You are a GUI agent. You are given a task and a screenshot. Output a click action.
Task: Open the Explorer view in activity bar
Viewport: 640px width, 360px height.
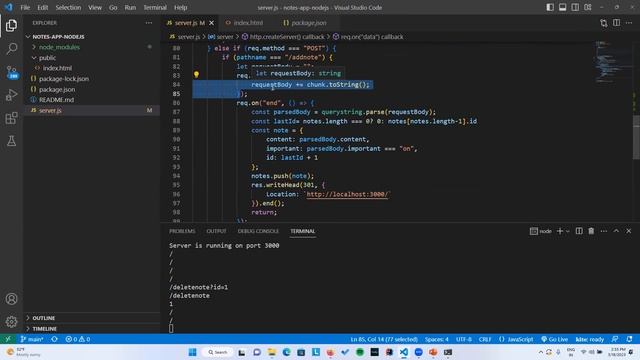[11, 25]
